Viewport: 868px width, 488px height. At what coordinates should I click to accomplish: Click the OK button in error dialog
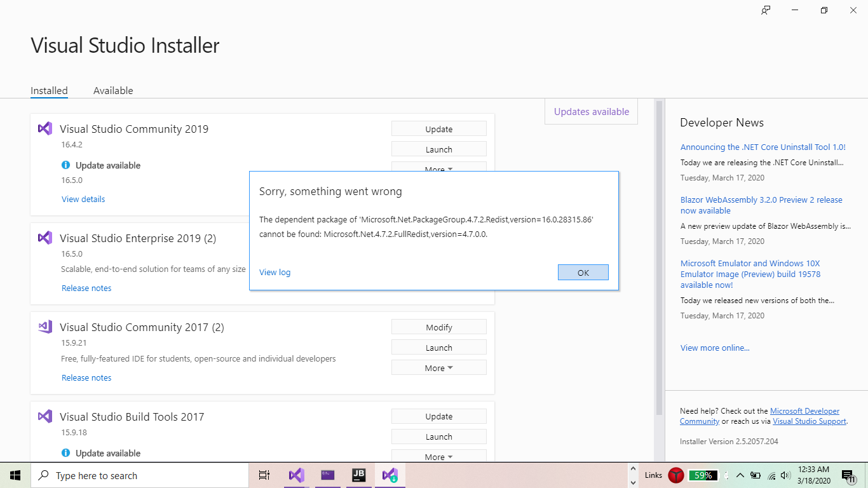(583, 273)
